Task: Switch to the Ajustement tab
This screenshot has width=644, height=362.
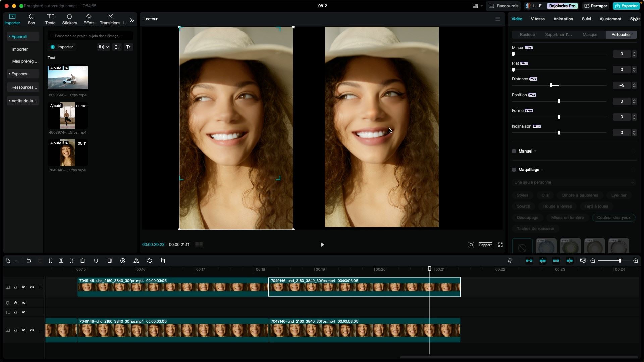Action: [x=610, y=19]
